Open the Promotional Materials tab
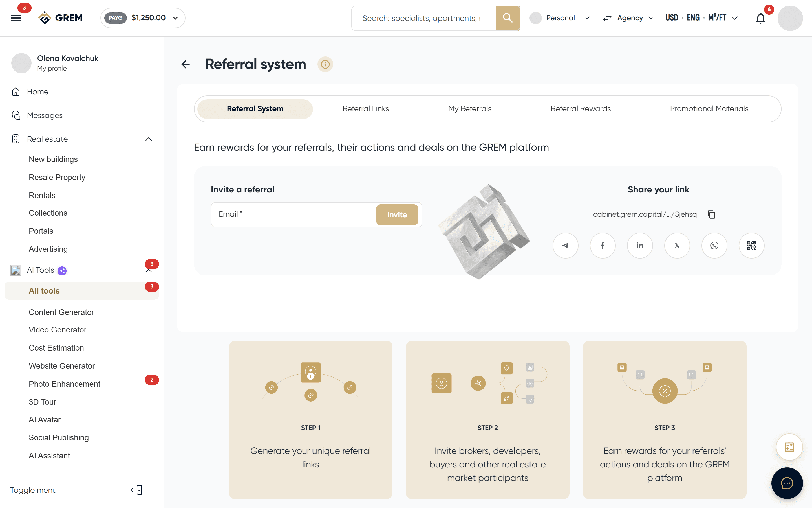The width and height of the screenshot is (812, 508). coord(709,109)
